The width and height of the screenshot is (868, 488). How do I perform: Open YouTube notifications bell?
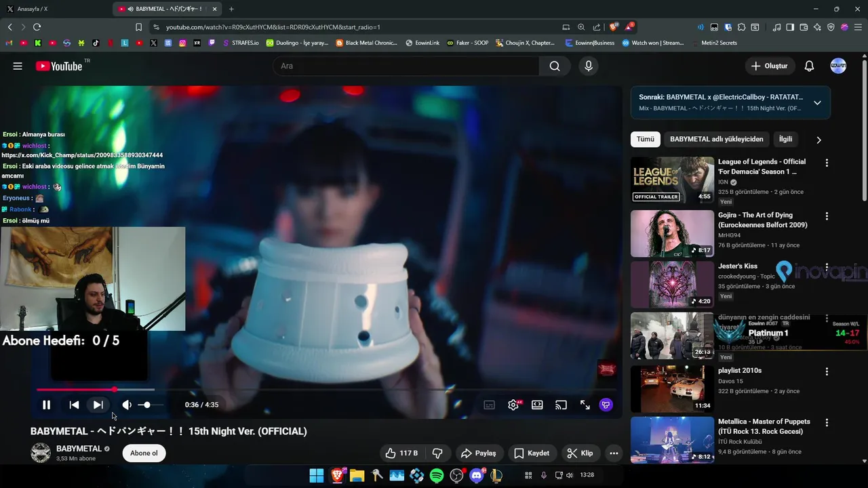coord(809,66)
